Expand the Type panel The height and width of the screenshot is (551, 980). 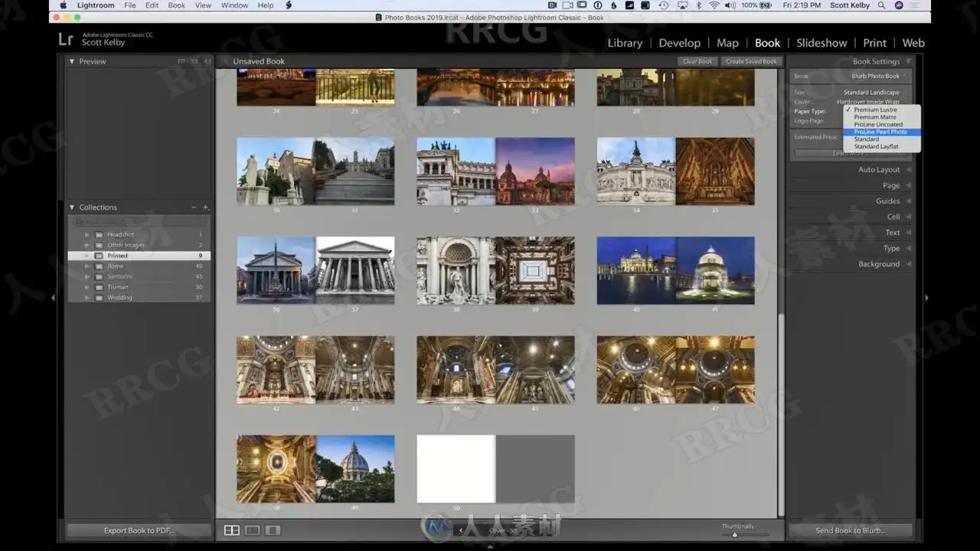[908, 249]
